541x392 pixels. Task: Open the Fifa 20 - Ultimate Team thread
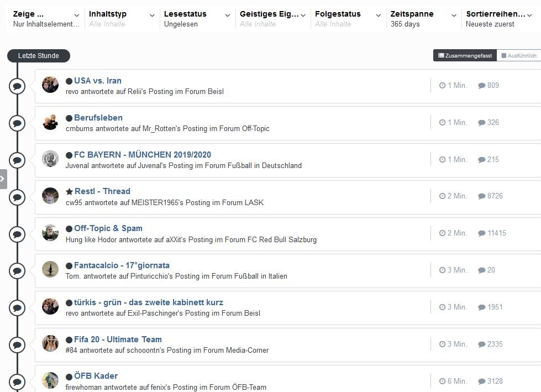pyautogui.click(x=118, y=339)
